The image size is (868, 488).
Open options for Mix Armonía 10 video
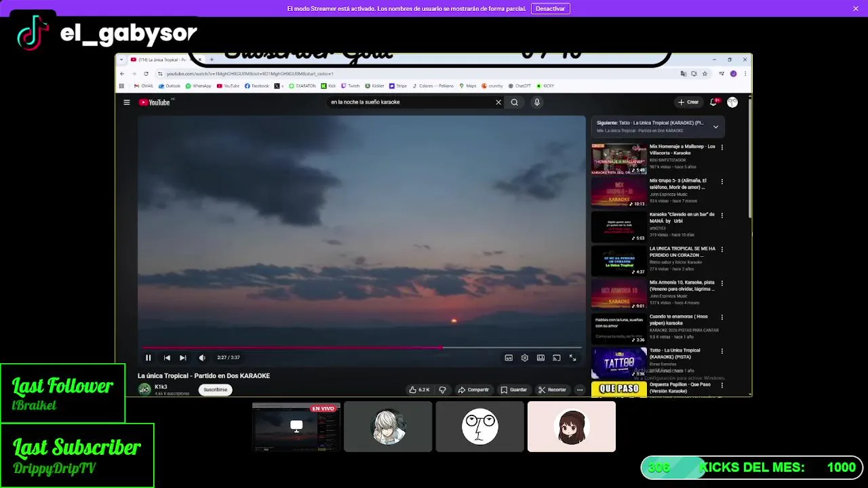pyautogui.click(x=722, y=283)
